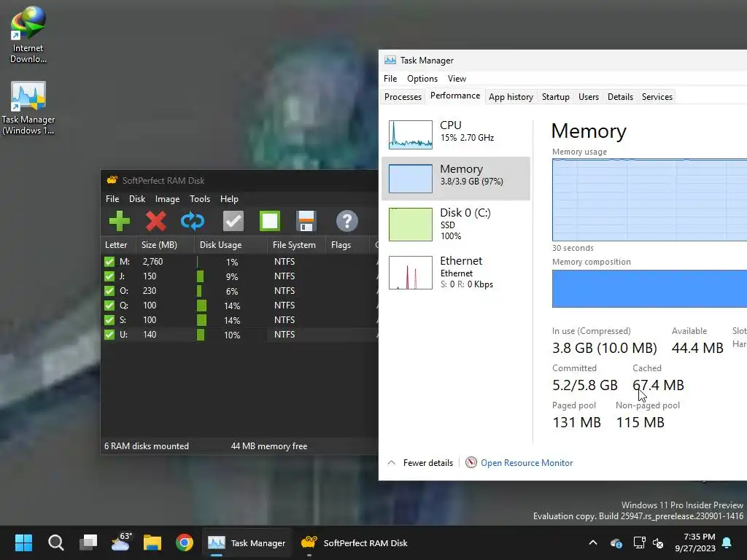
Task: Open File Explorer from the taskbar
Action: coord(152,542)
